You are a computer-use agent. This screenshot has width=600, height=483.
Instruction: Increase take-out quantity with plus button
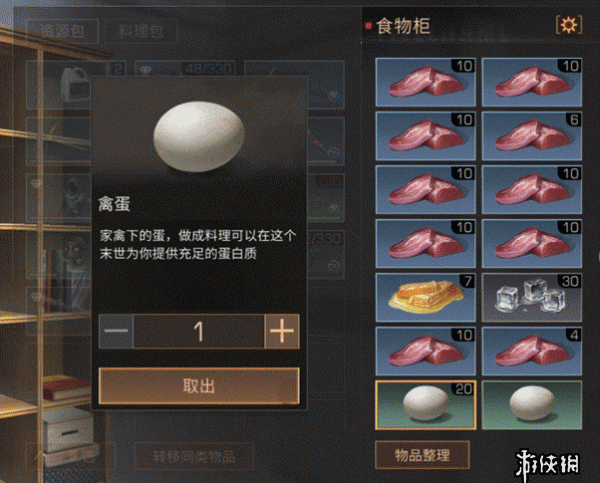[x=282, y=331]
